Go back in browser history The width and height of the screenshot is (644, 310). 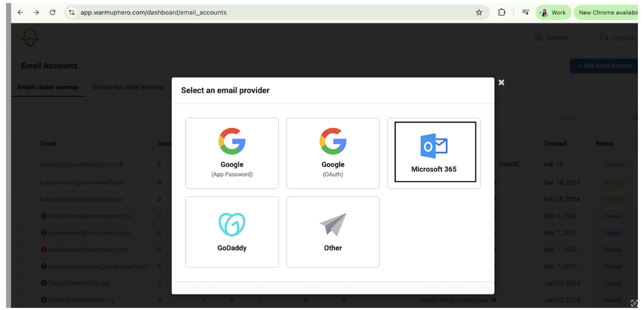coord(20,13)
